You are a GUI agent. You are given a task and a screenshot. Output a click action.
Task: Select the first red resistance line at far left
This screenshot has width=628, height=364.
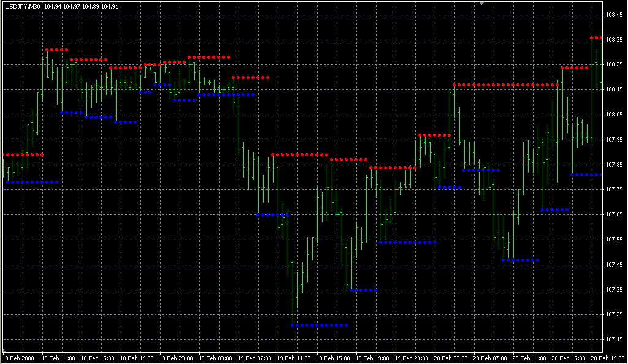click(x=23, y=155)
